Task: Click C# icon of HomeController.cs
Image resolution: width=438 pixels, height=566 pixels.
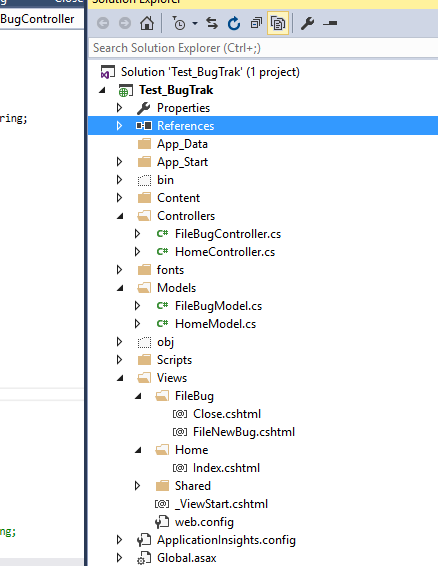Action: pyautogui.click(x=162, y=251)
